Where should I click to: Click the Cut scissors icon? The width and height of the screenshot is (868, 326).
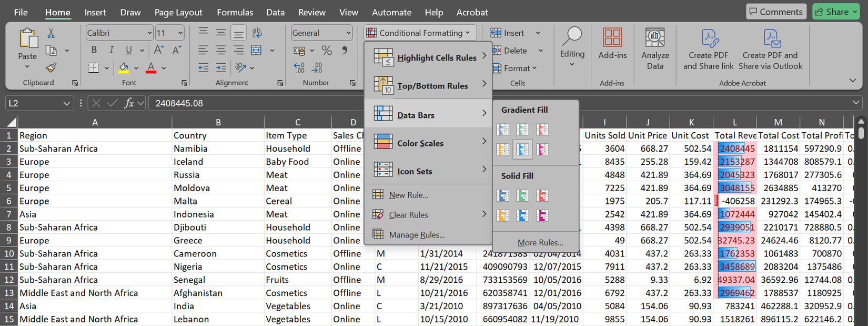[x=51, y=33]
